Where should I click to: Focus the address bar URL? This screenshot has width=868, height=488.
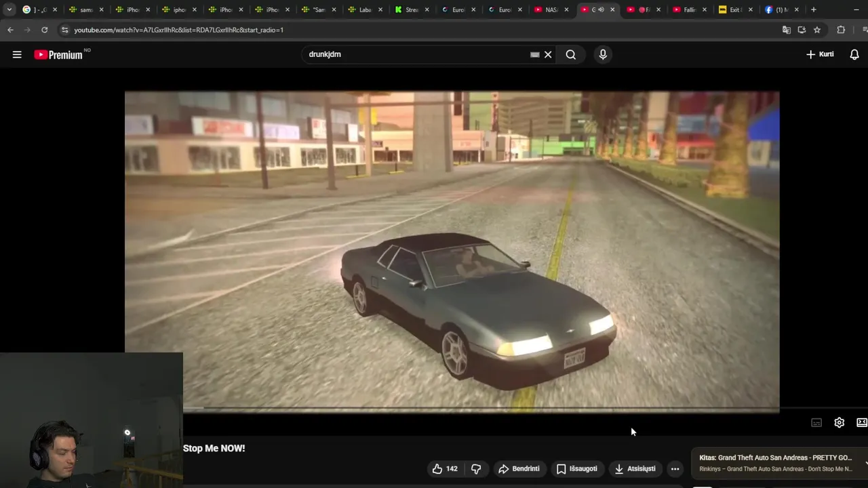click(178, 30)
